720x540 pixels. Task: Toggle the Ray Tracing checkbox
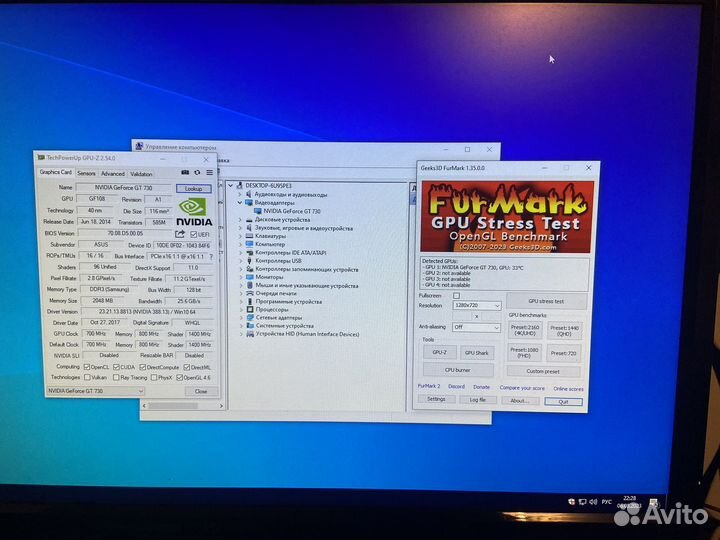[116, 377]
